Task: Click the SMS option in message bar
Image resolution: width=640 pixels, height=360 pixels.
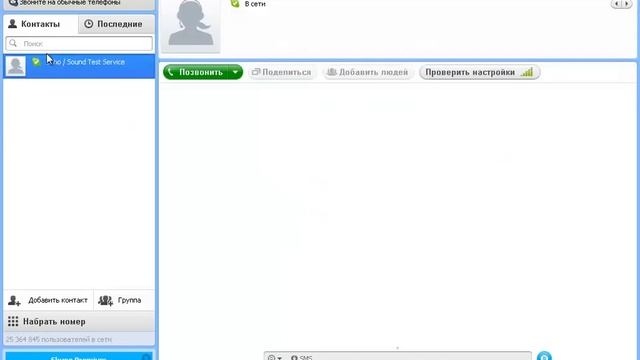Action: (302, 358)
